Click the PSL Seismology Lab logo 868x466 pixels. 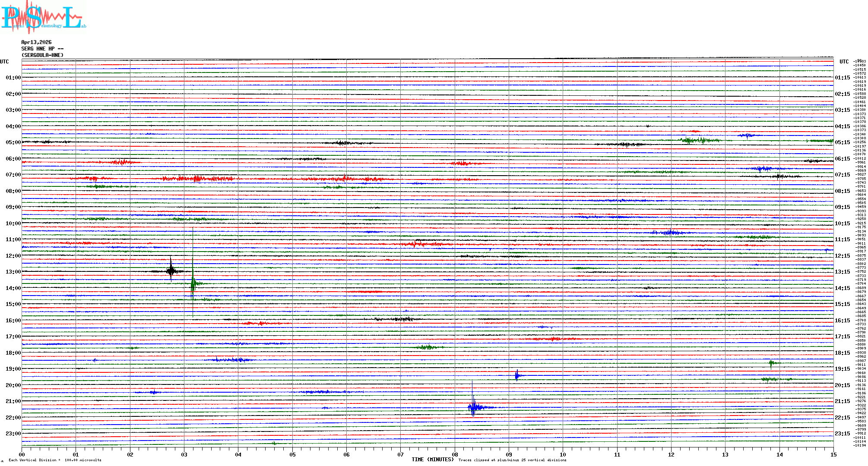tap(43, 17)
